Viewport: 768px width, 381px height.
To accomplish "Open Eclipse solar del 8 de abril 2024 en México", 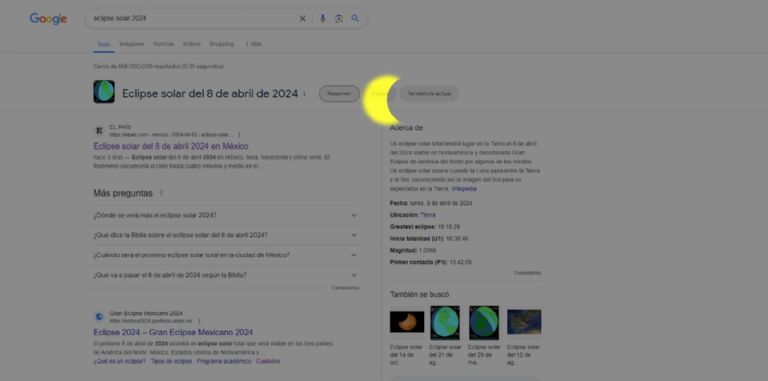I will pyautogui.click(x=171, y=146).
